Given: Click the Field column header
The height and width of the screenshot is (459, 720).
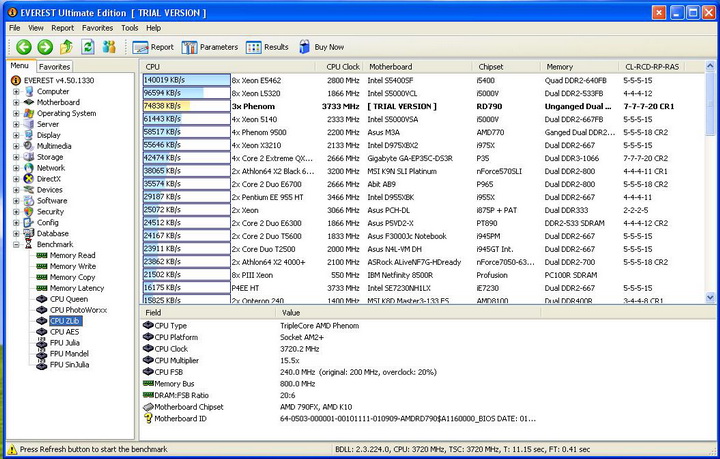Looking at the screenshot, I should [208, 313].
